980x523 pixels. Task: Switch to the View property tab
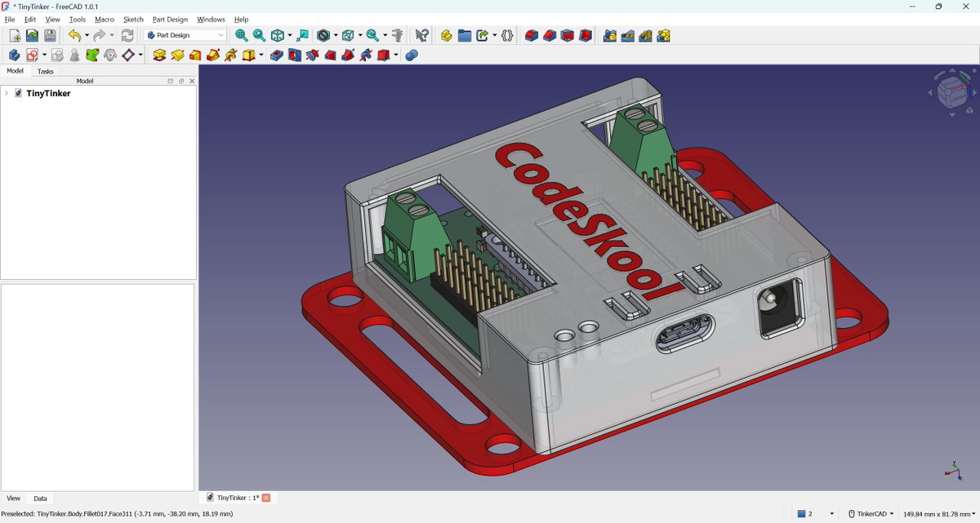14,498
